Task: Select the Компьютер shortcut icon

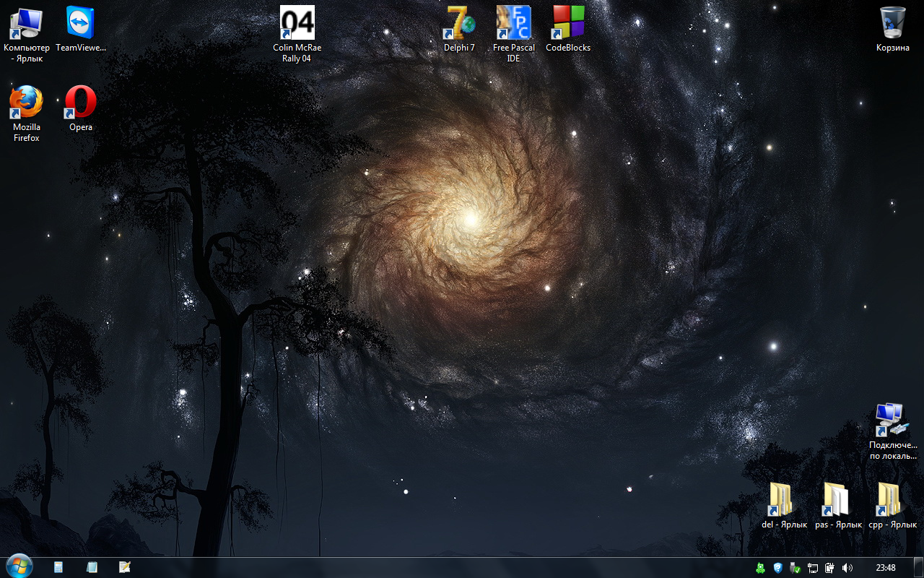Action: [27, 24]
